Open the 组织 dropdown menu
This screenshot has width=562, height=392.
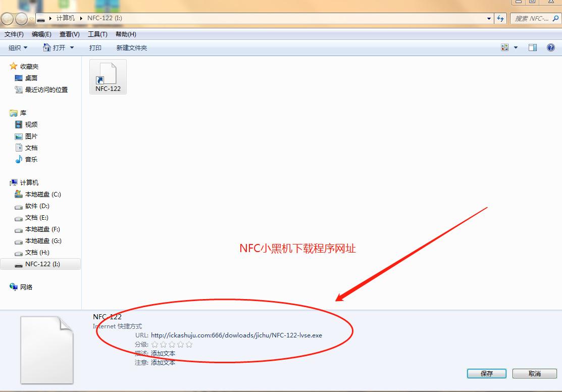click(18, 47)
